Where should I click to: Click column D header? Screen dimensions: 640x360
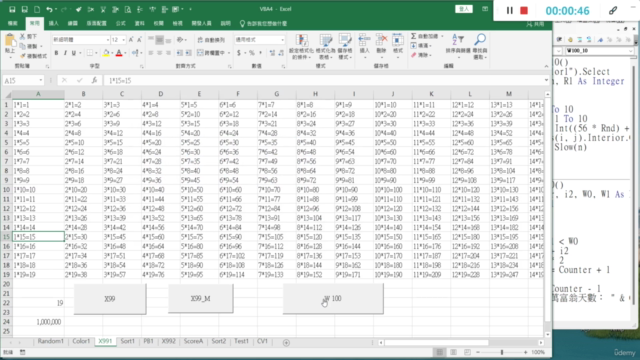point(160,94)
